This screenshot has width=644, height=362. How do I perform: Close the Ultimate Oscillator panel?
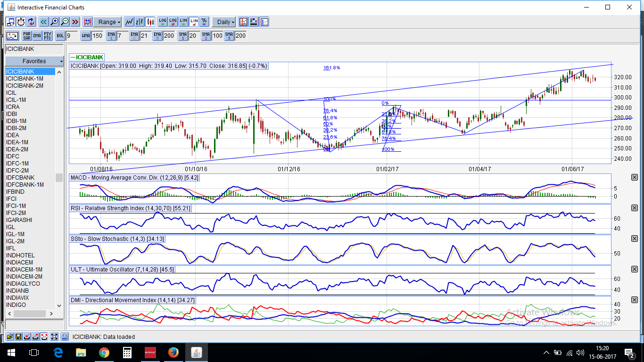[634, 269]
